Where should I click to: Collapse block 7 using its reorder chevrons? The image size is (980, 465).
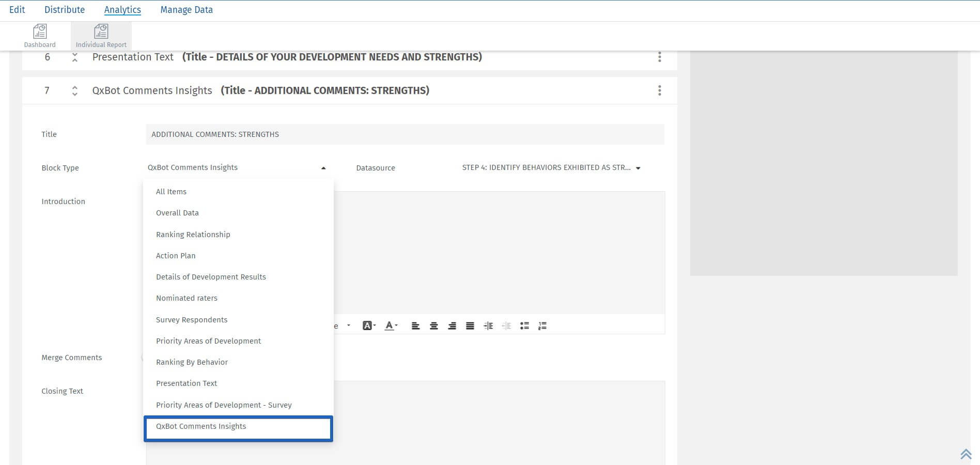point(74,90)
